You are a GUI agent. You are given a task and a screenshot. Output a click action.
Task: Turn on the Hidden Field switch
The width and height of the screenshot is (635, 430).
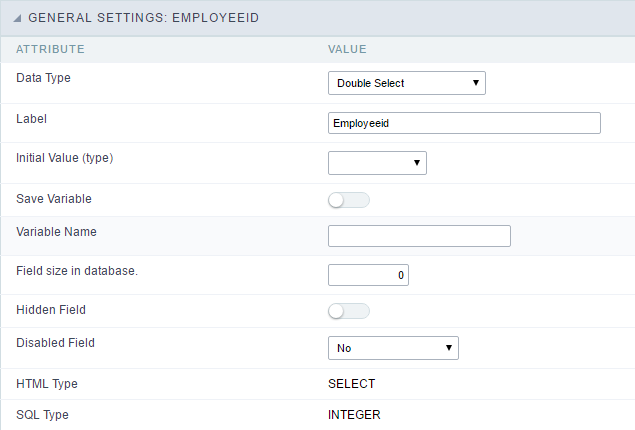pyautogui.click(x=348, y=311)
